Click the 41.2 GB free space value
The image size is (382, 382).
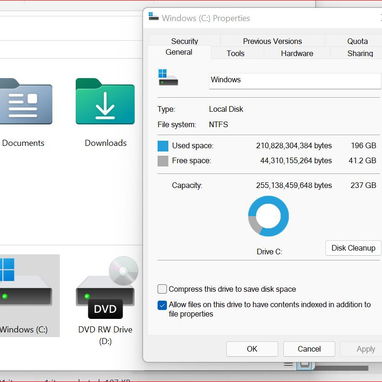point(362,161)
